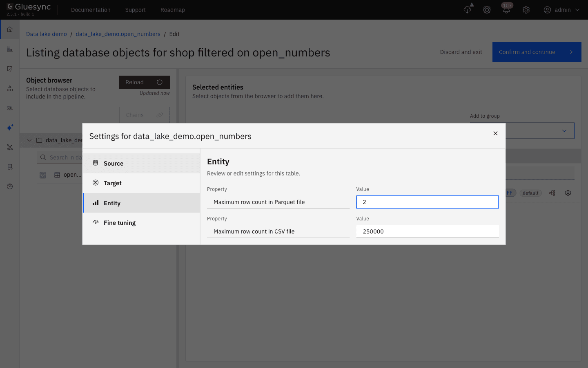Click the default tag on entity row

click(530, 193)
